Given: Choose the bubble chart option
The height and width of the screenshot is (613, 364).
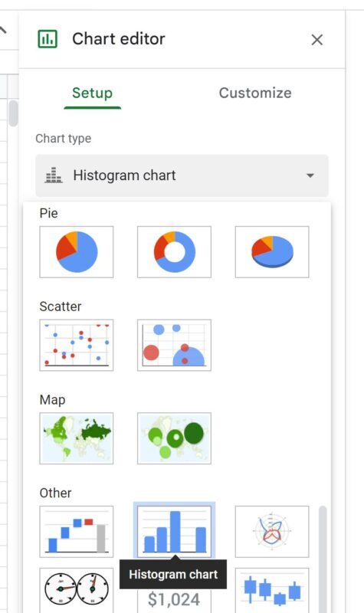Looking at the screenshot, I should [x=174, y=346].
